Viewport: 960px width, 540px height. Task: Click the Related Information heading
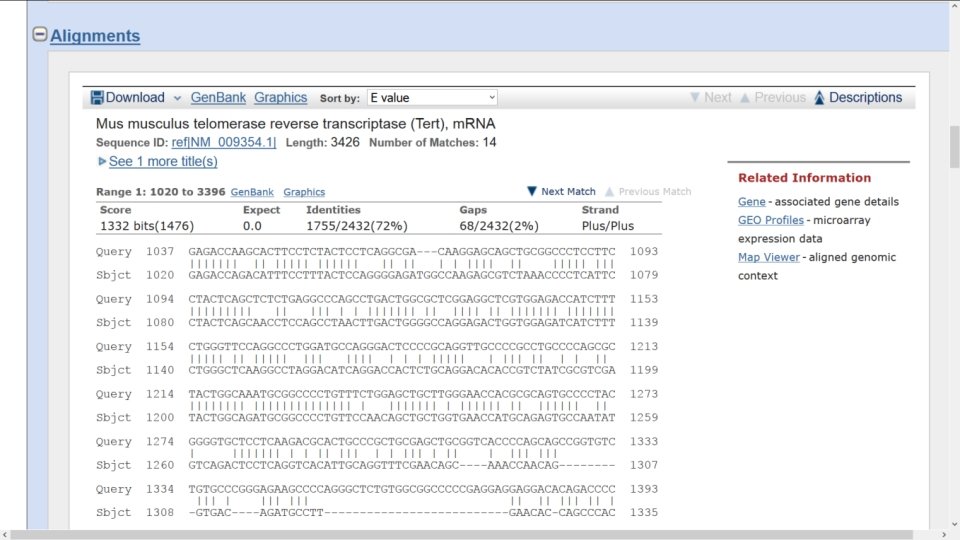[x=804, y=178]
